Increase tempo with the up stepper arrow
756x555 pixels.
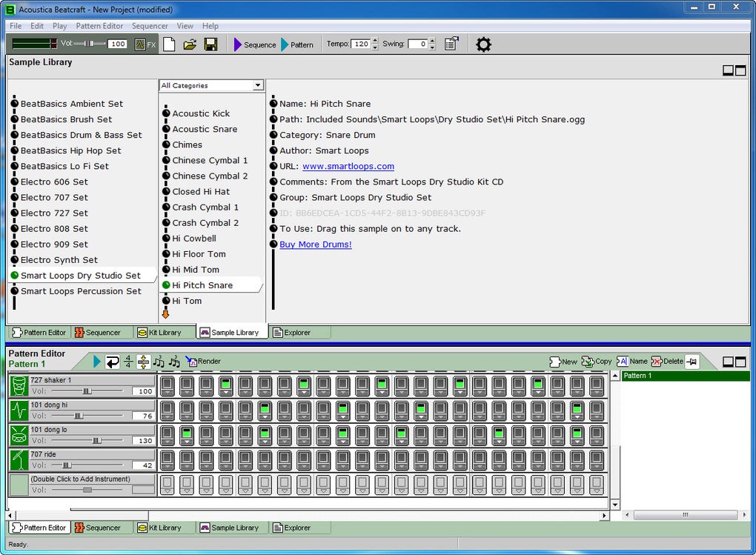pyautogui.click(x=374, y=41)
